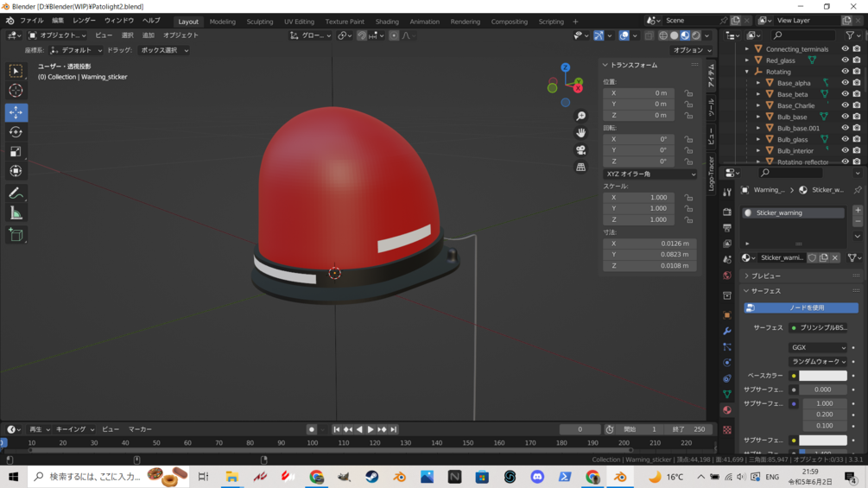
Task: Toggle lock on Y scale
Action: coord(688,209)
